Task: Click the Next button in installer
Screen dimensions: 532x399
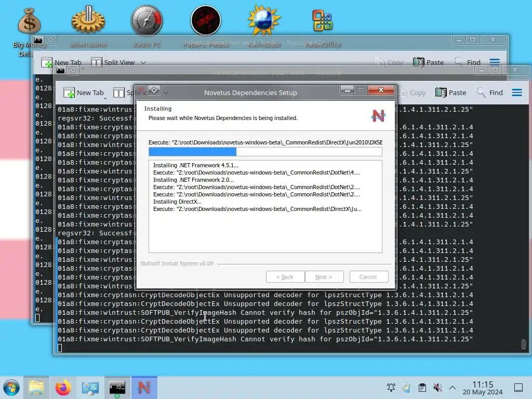Action: (x=324, y=277)
